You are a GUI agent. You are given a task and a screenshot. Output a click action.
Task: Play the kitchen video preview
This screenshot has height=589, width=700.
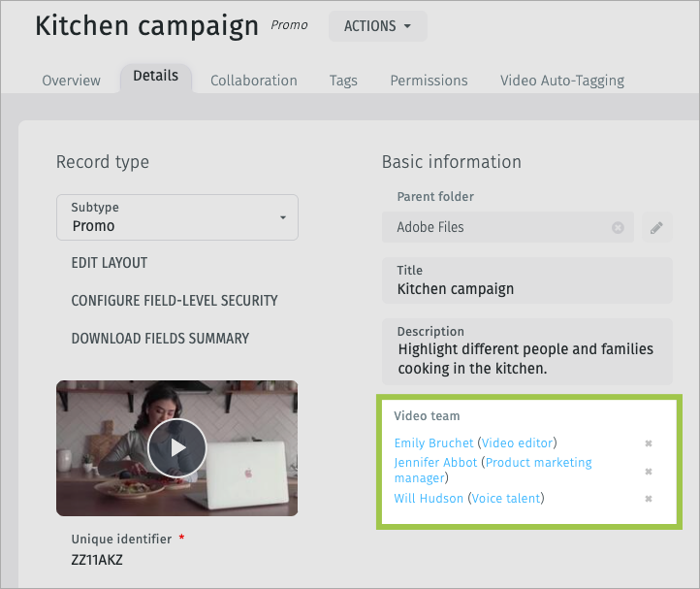177,447
